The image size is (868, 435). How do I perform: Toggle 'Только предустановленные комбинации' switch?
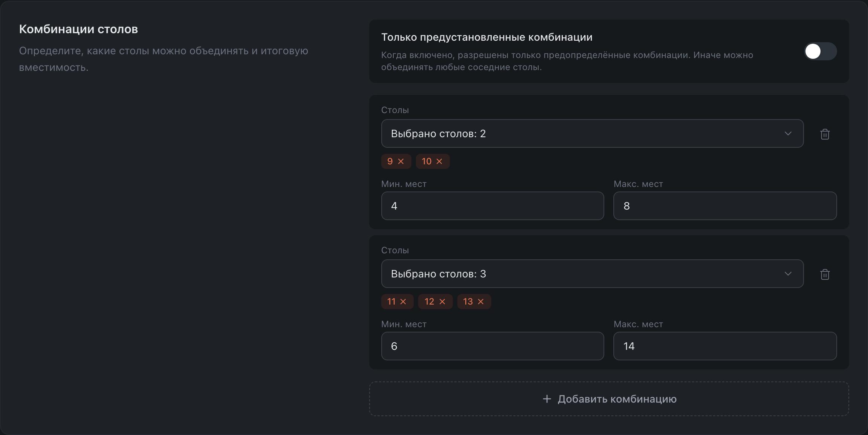(x=821, y=51)
